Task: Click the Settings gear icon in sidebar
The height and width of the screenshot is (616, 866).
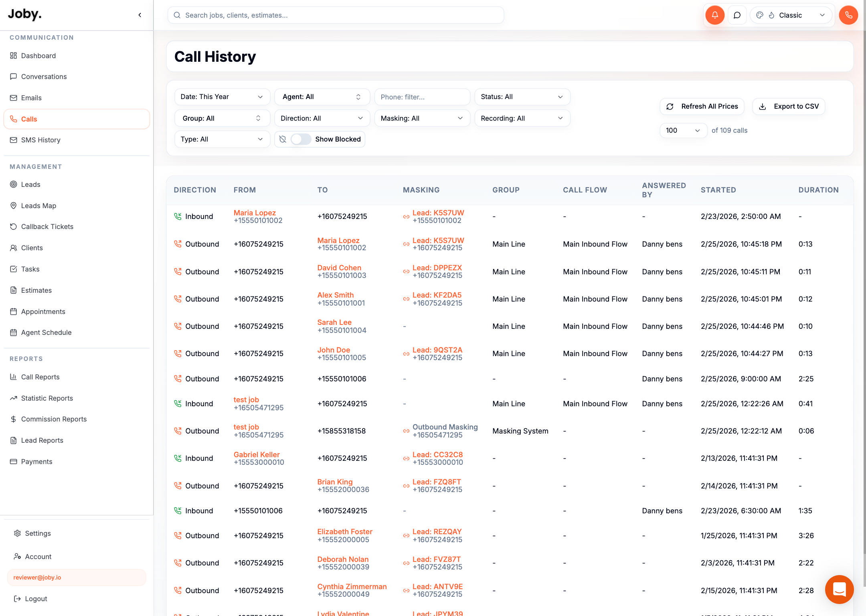Action: pyautogui.click(x=17, y=533)
